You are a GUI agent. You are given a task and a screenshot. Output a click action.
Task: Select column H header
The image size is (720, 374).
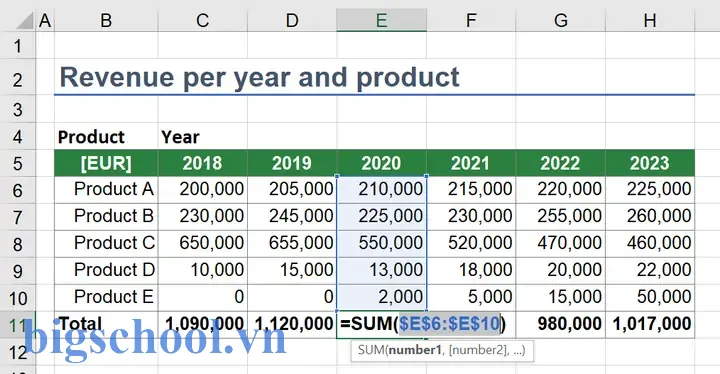650,21
